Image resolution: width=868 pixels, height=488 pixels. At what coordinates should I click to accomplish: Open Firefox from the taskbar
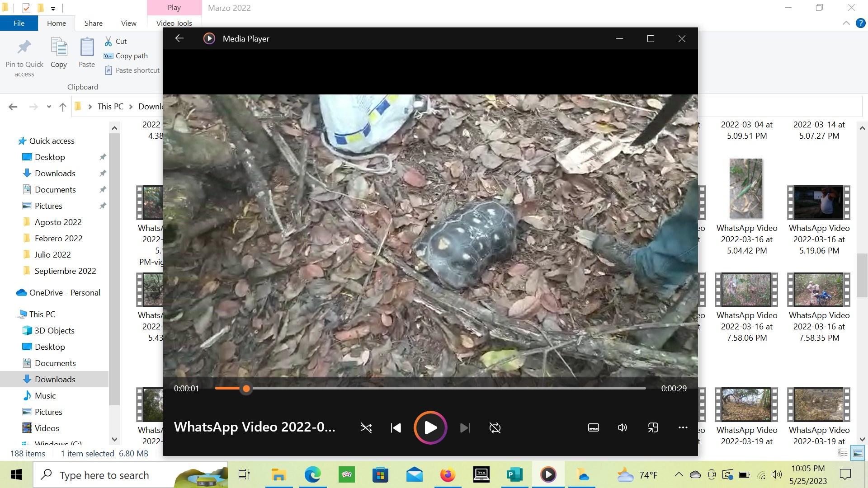coord(448,475)
